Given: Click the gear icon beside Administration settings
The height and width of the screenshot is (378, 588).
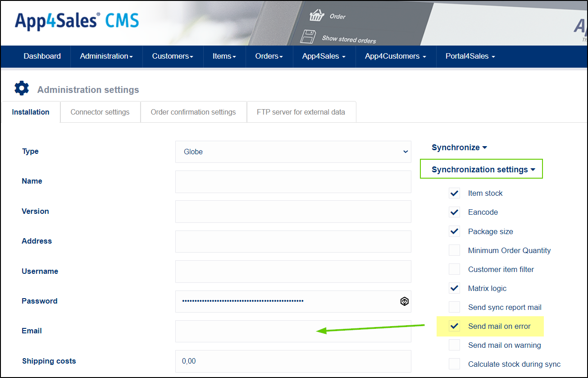Looking at the screenshot, I should 21,88.
